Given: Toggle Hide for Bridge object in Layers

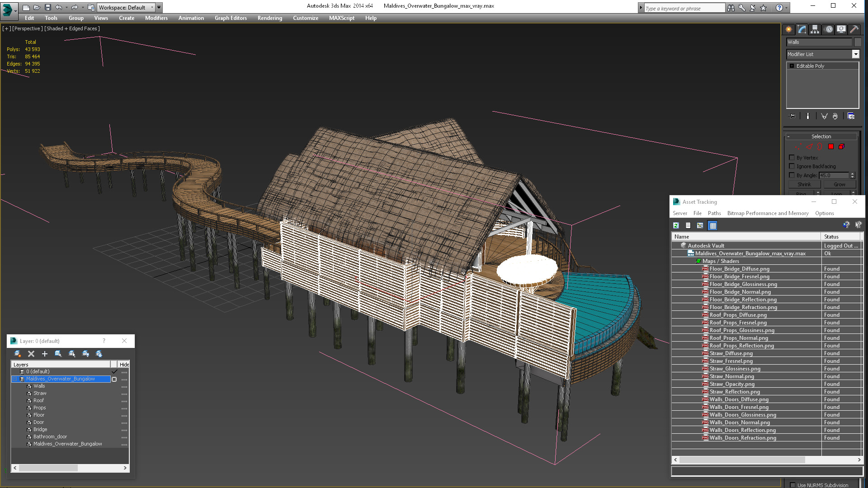Looking at the screenshot, I should click(124, 430).
